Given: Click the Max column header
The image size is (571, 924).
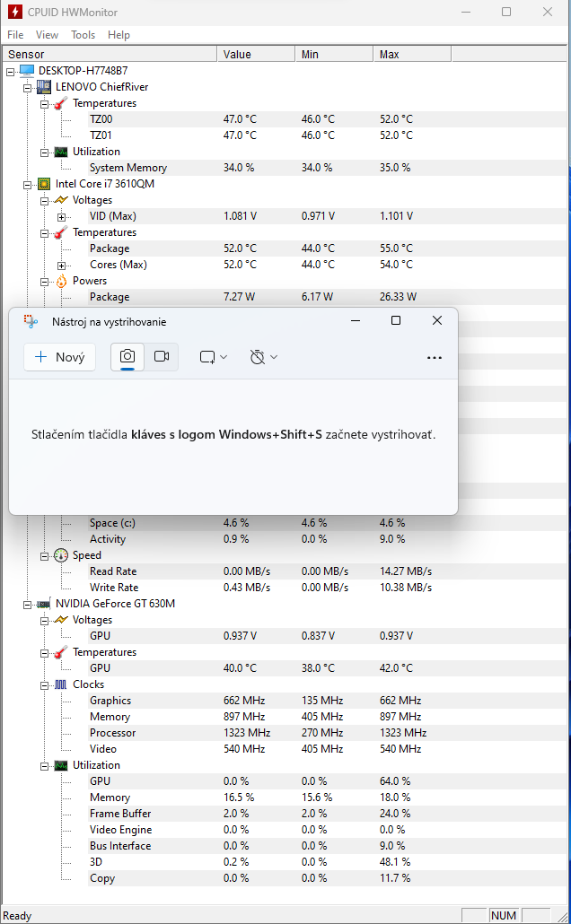Looking at the screenshot, I should 412,54.
